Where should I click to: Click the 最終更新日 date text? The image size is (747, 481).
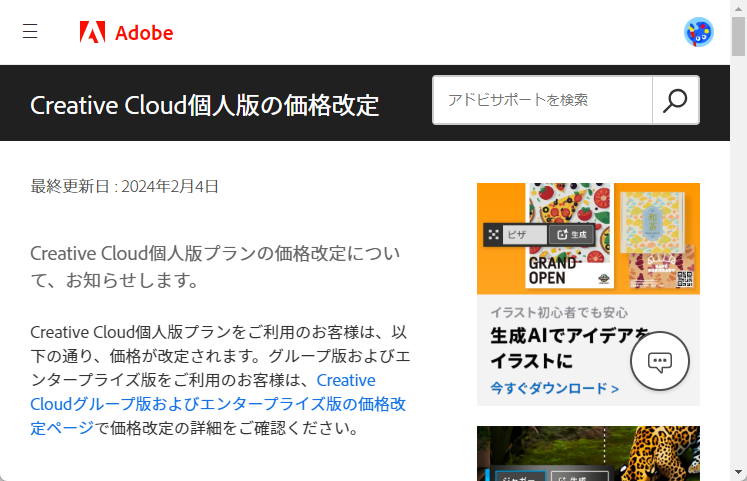(124, 186)
